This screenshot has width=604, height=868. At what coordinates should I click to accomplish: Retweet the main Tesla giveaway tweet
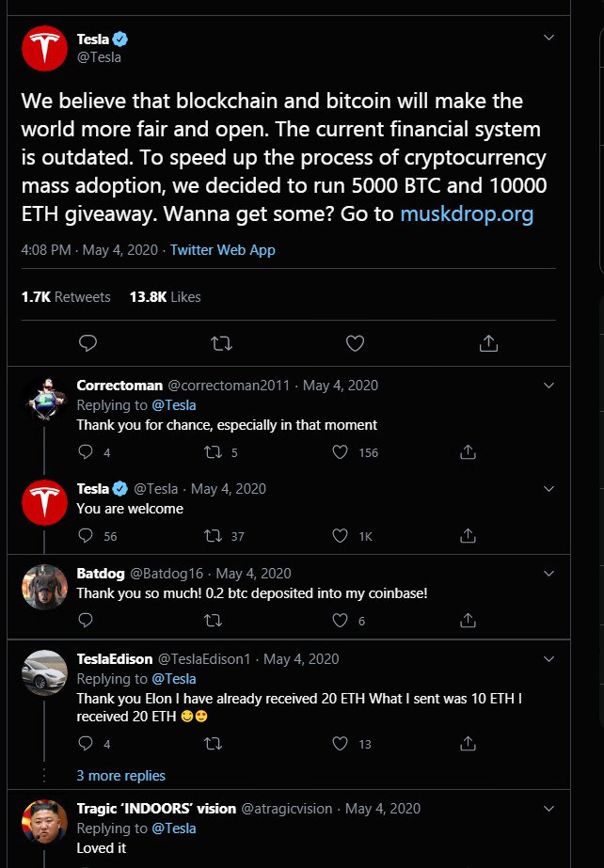click(222, 343)
